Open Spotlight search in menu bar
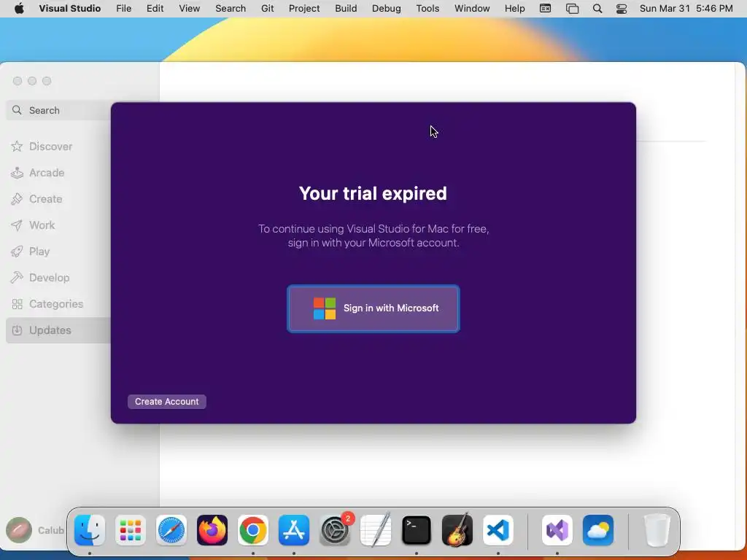 point(597,9)
